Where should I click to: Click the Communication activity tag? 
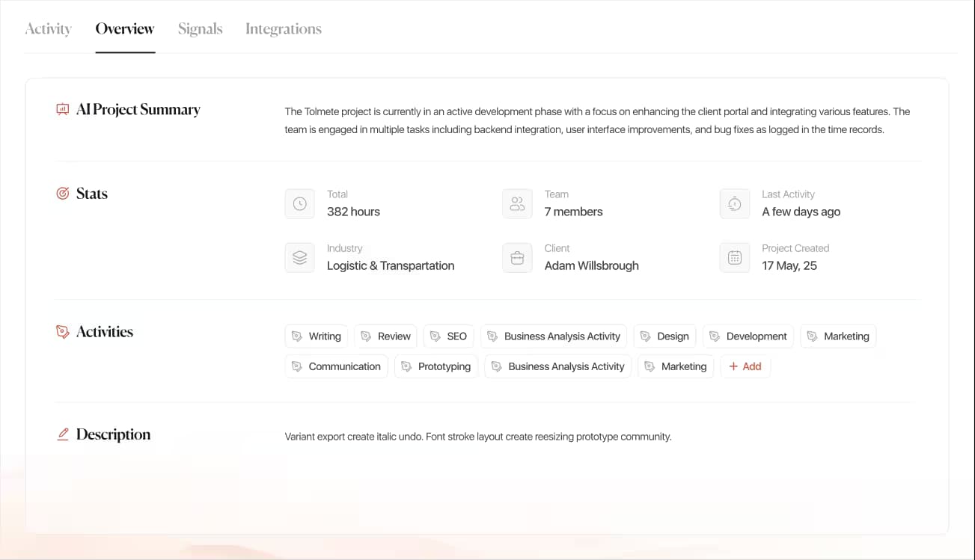coord(337,366)
